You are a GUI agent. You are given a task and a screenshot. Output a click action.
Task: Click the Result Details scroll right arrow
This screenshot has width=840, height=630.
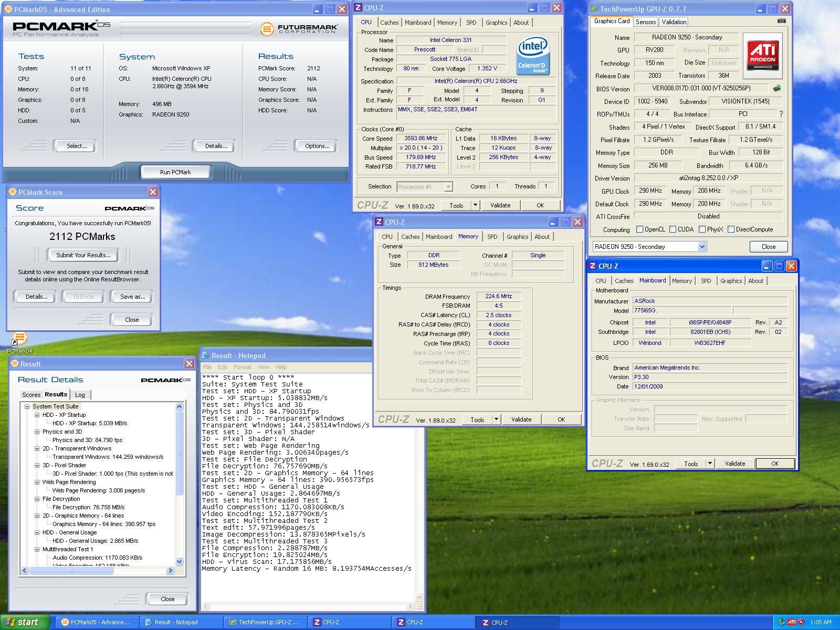[x=170, y=571]
